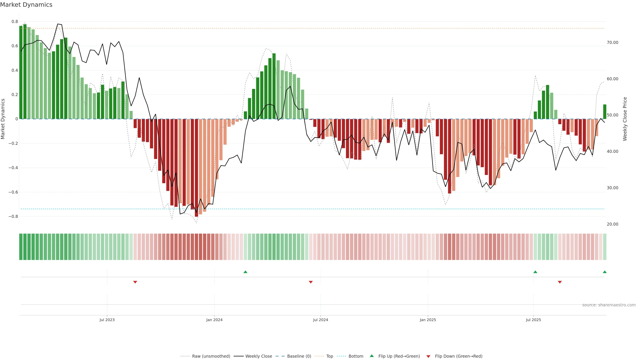Click the Weekly Close Price right axis title

[625, 119]
